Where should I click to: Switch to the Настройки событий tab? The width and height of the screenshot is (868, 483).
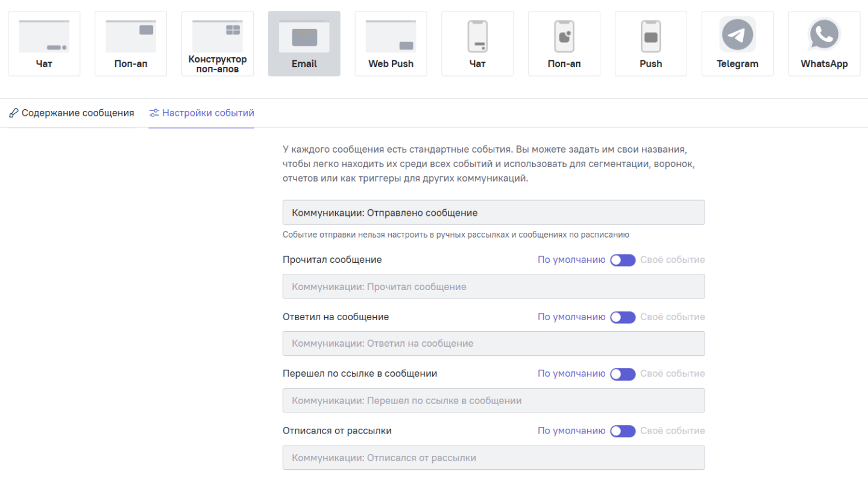(x=202, y=113)
